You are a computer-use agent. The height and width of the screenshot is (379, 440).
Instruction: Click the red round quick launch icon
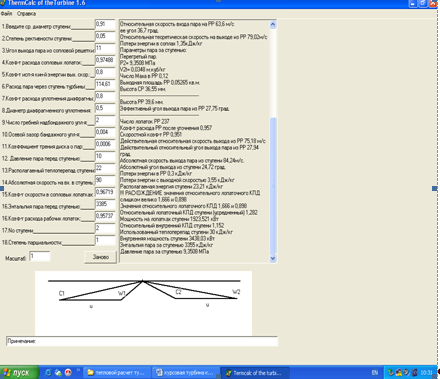coord(68,372)
